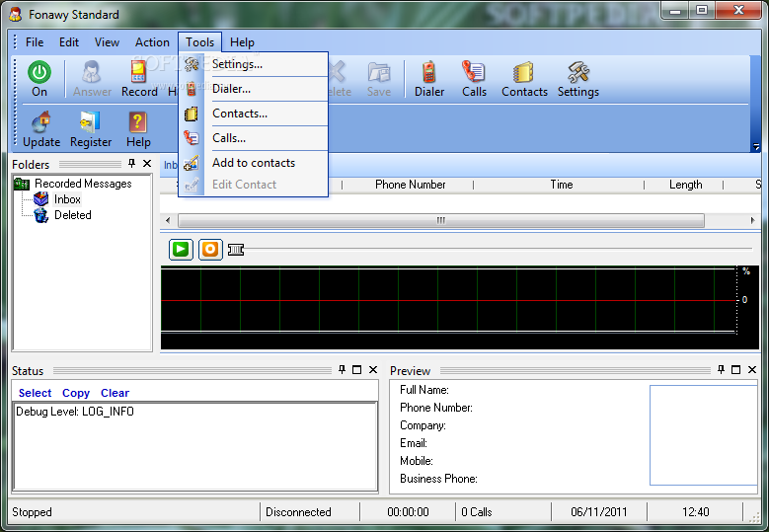Click the Copy link in Status panel
The width and height of the screenshot is (769, 532).
pos(76,393)
